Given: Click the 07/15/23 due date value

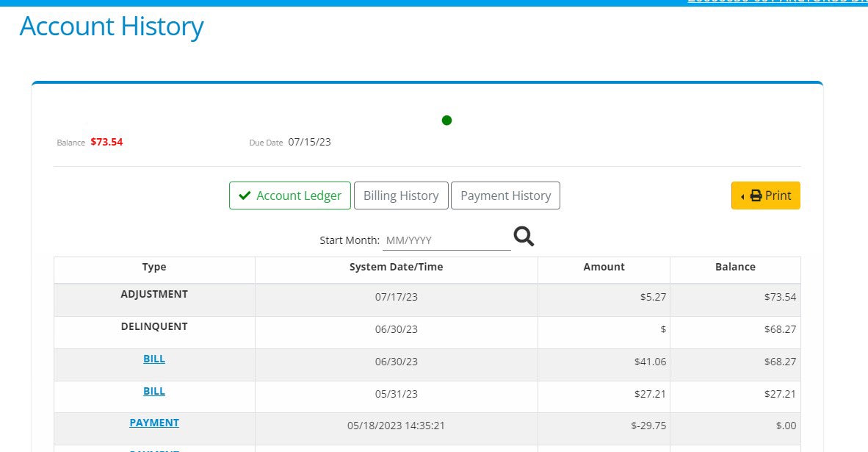Looking at the screenshot, I should (x=309, y=142).
